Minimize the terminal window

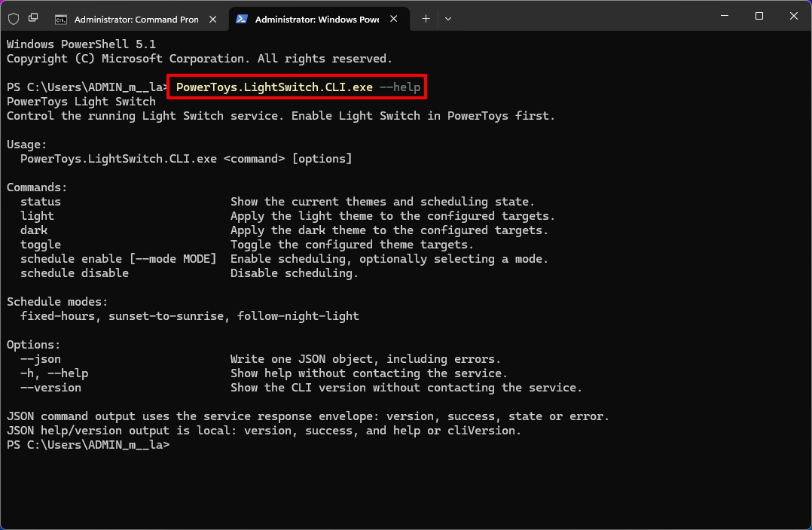(x=725, y=16)
